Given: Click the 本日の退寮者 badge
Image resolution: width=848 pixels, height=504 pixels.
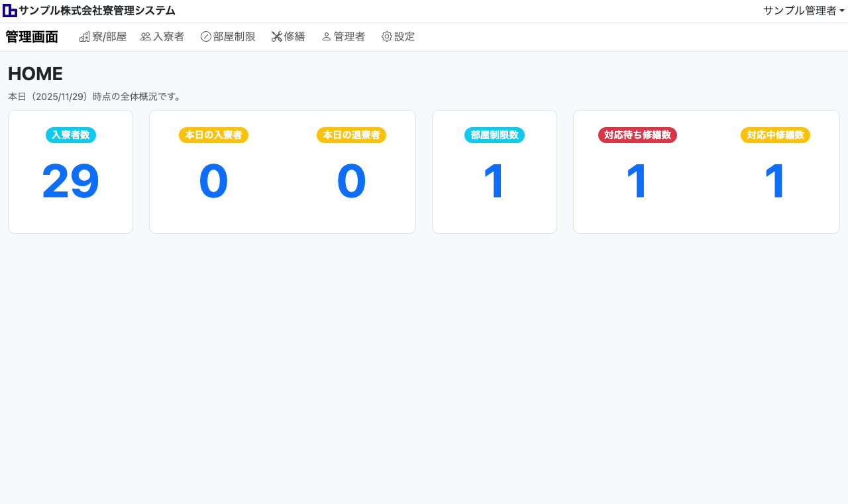Looking at the screenshot, I should tap(351, 135).
